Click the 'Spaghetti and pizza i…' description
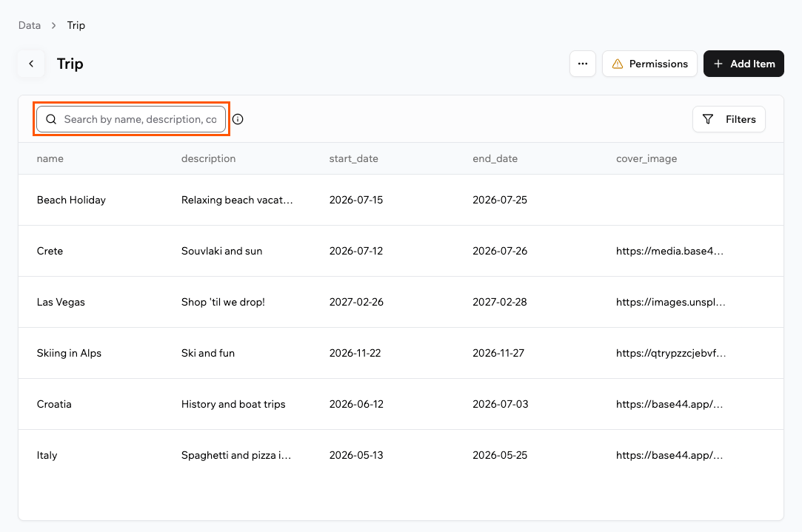Screen dimensions: 802x532 tap(235, 455)
